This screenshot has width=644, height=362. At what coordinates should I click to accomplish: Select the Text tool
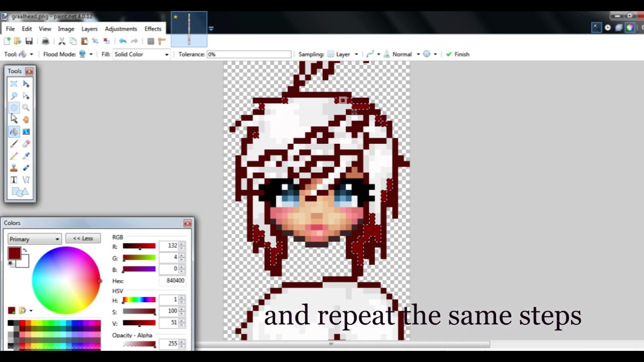tap(14, 180)
